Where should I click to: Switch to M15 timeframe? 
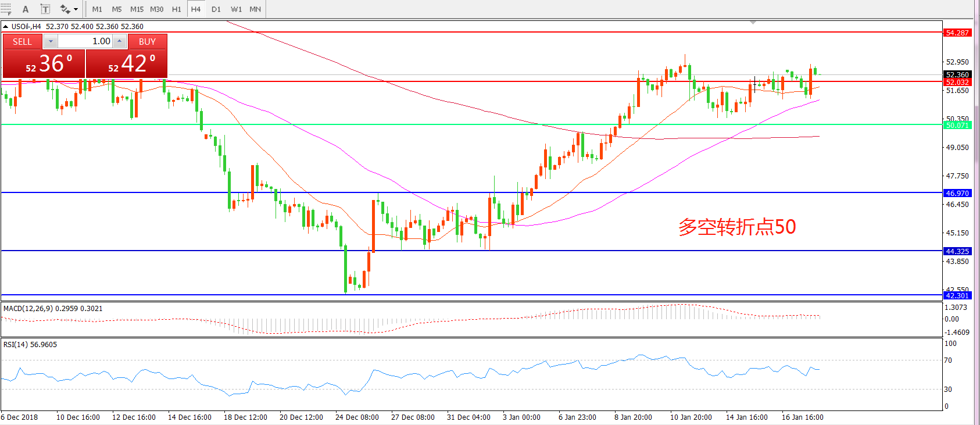137,9
